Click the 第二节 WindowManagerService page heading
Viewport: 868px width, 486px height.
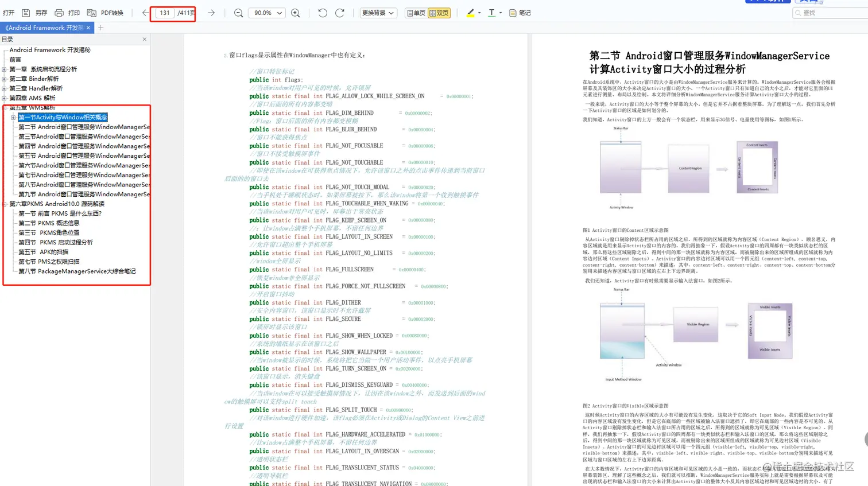coord(710,63)
